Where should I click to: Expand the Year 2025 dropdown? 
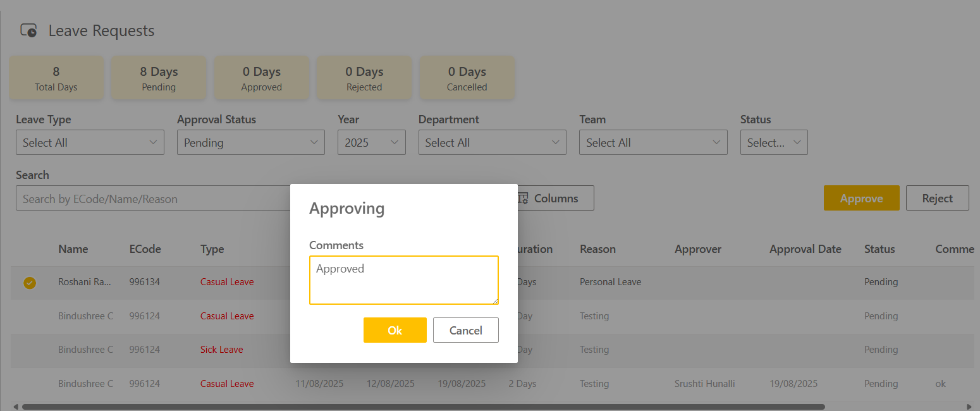coord(372,143)
